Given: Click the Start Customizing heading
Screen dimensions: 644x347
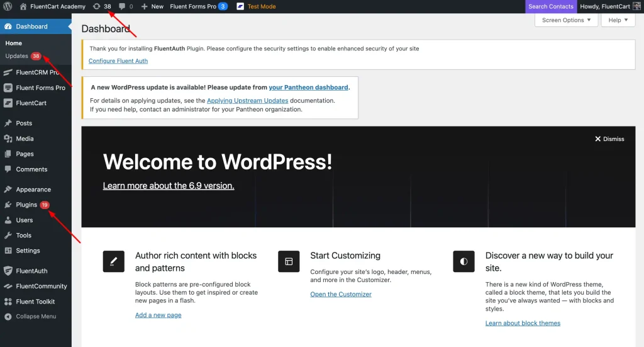Looking at the screenshot, I should tap(345, 256).
